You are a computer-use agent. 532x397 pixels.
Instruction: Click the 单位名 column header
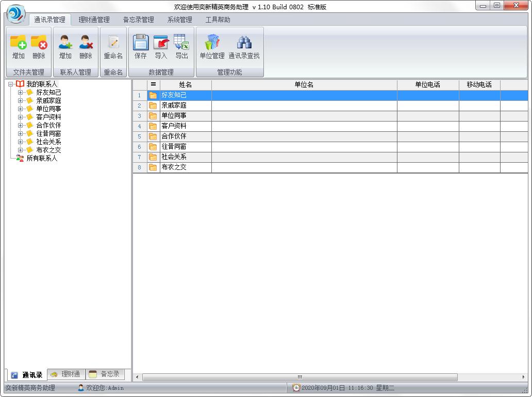(304, 85)
